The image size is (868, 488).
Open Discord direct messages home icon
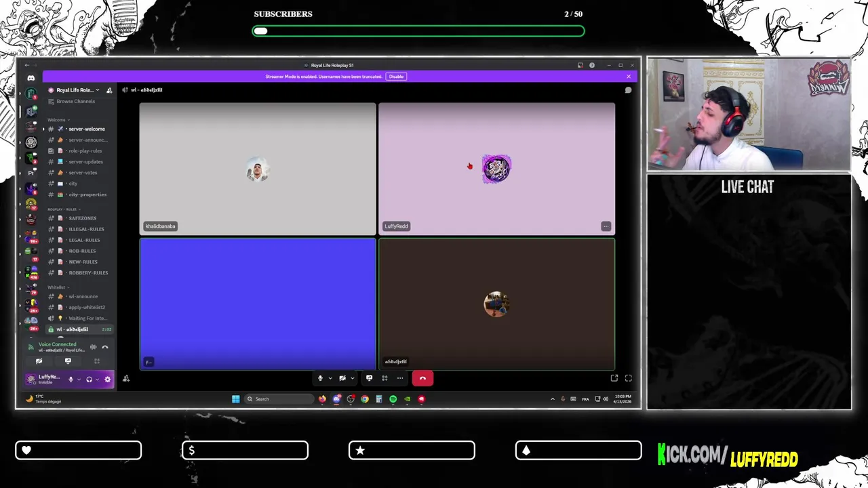click(x=31, y=78)
